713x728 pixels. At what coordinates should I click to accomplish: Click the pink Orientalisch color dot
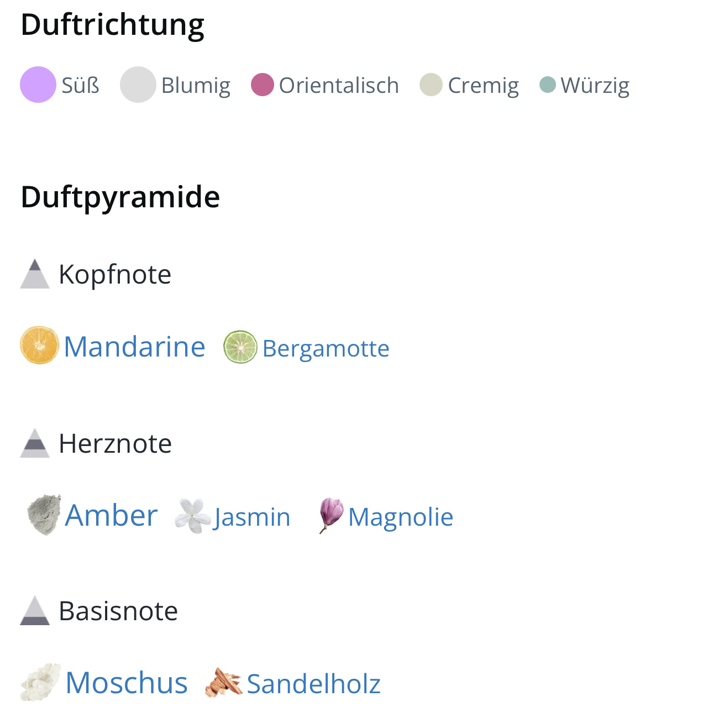(x=263, y=85)
